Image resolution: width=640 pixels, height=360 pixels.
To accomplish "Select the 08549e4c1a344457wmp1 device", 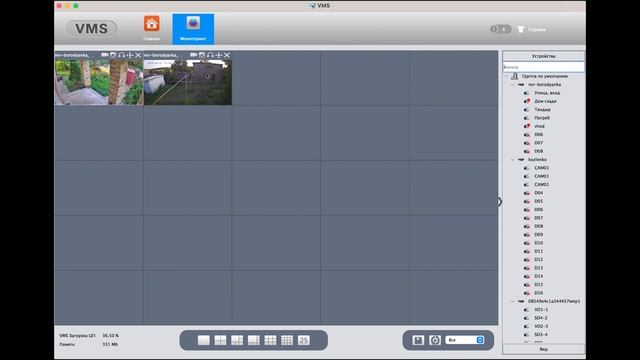I will [x=554, y=301].
